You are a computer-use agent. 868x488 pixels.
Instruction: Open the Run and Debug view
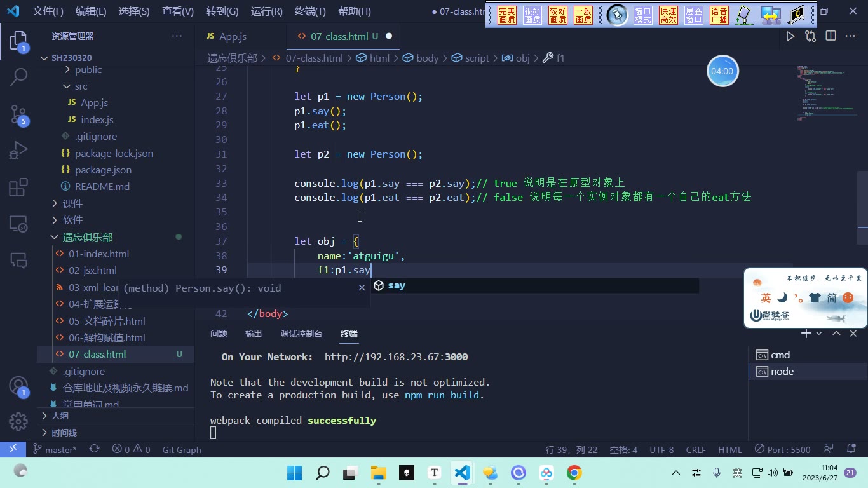(18, 151)
